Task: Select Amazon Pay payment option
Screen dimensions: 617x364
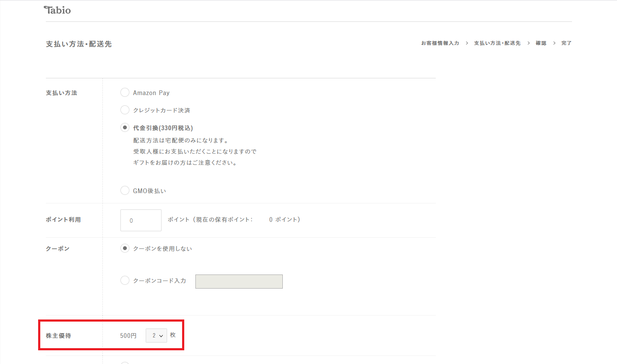Action: click(x=125, y=92)
